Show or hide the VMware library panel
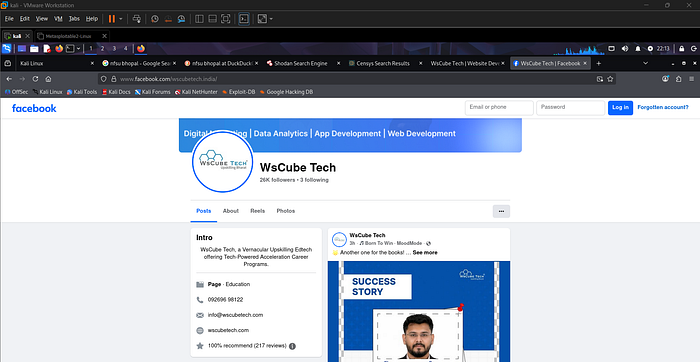The width and height of the screenshot is (700, 362). point(200,19)
